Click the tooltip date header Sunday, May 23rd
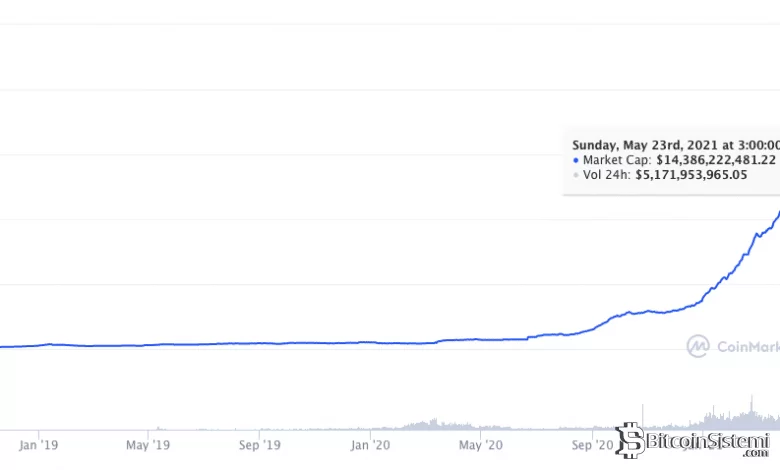The width and height of the screenshot is (780, 470). [x=672, y=142]
